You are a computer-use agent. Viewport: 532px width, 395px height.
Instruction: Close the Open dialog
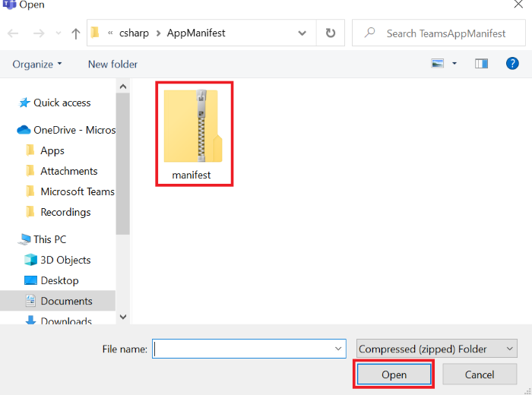coord(518,5)
